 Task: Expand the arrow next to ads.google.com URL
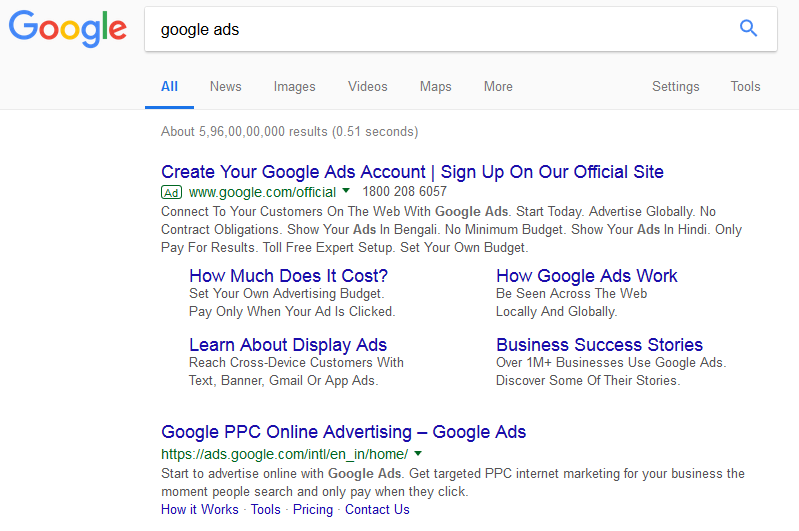pos(418,453)
